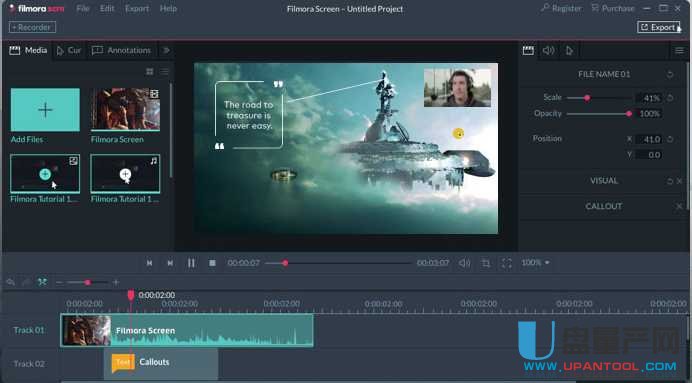Select the Filmora Screen clip on Track 01

click(187, 330)
